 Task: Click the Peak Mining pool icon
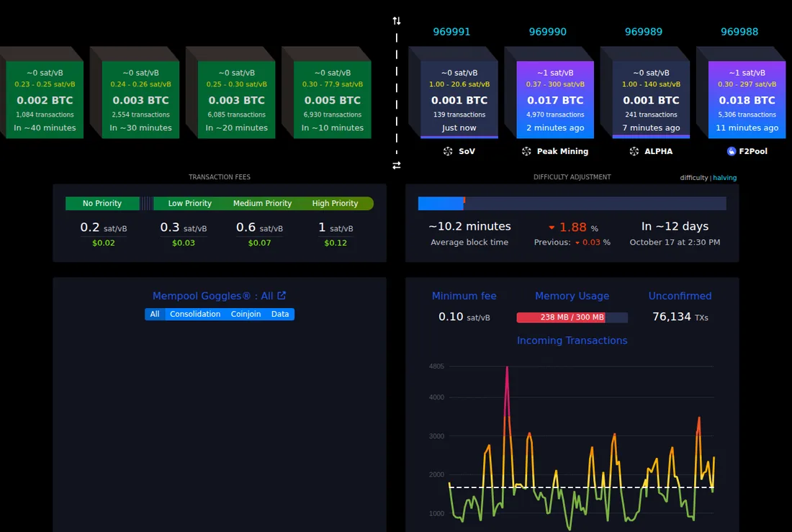[526, 151]
